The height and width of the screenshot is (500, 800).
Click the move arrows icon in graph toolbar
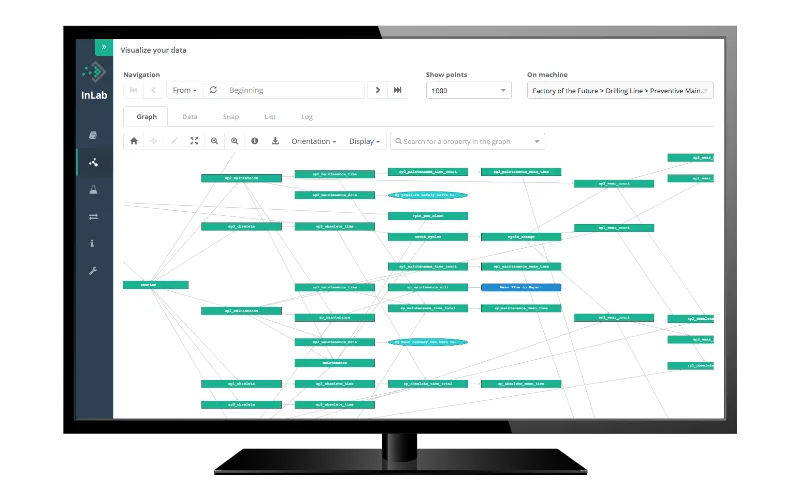pos(154,141)
